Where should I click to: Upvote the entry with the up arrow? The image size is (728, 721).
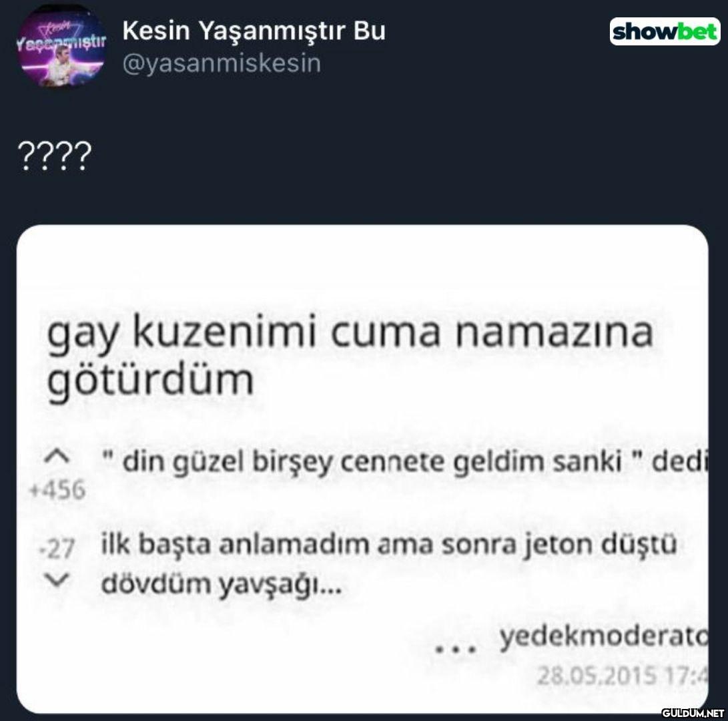57,457
